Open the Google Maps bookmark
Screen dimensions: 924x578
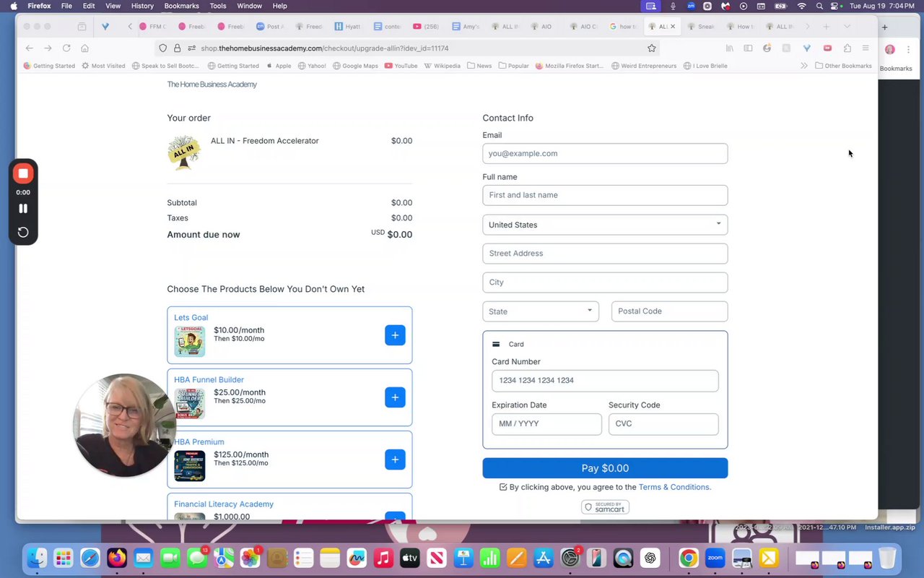pyautogui.click(x=354, y=66)
